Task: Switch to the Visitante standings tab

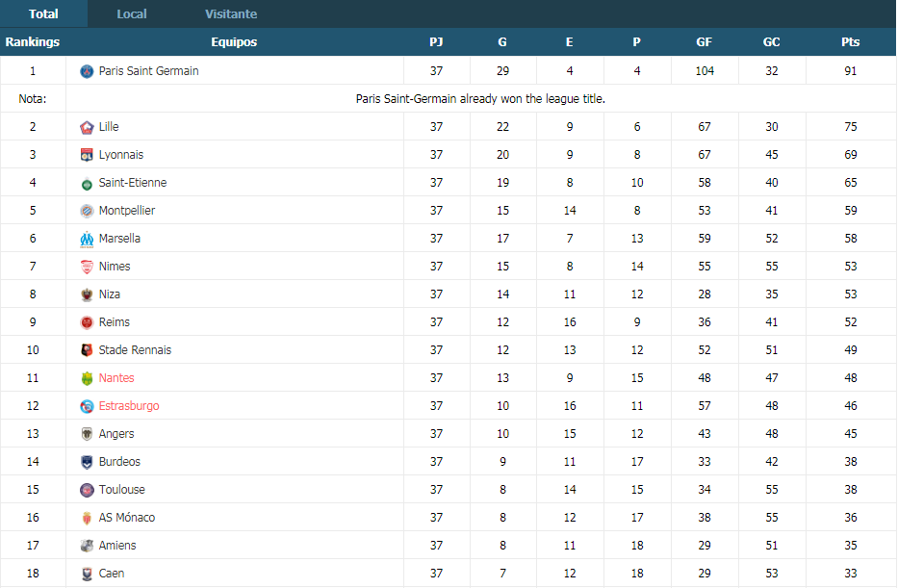Action: point(231,13)
